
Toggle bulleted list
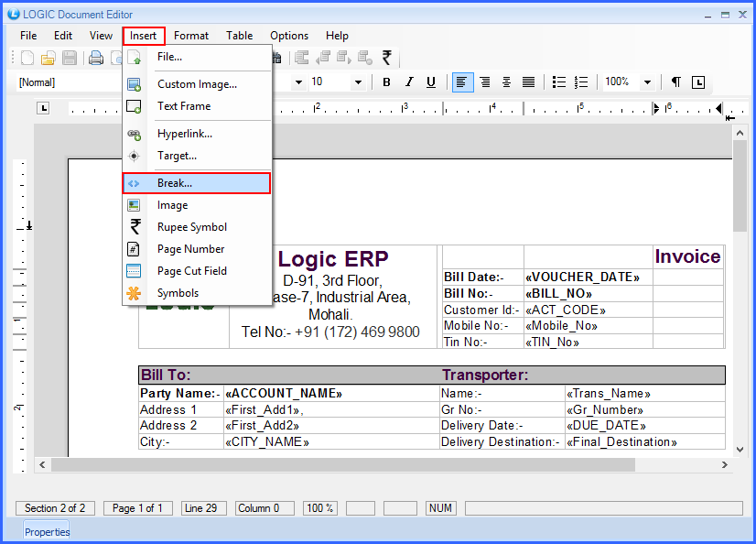559,82
